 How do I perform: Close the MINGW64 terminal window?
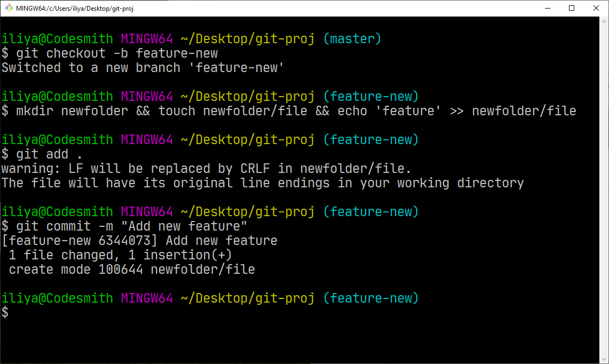(x=596, y=8)
